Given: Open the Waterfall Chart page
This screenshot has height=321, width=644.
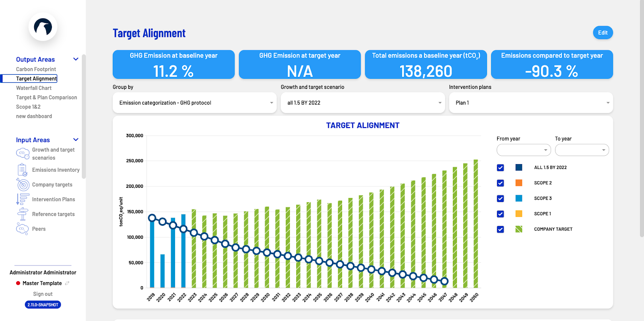Looking at the screenshot, I should tap(34, 88).
